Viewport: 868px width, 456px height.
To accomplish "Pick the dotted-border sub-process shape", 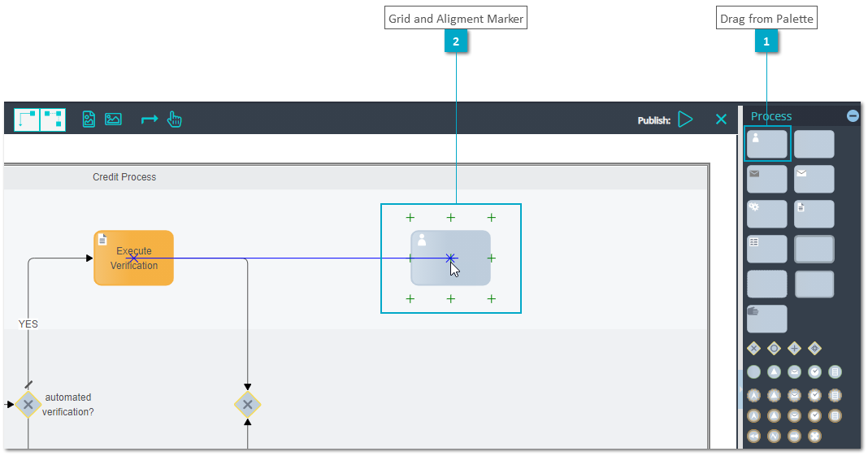I will click(766, 284).
